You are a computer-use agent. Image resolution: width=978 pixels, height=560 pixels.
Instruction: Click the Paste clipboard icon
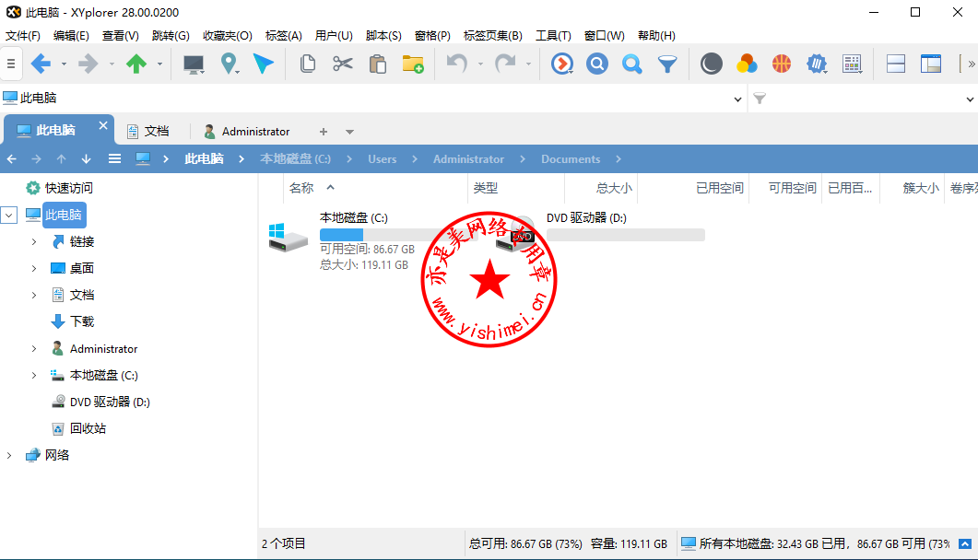click(377, 64)
